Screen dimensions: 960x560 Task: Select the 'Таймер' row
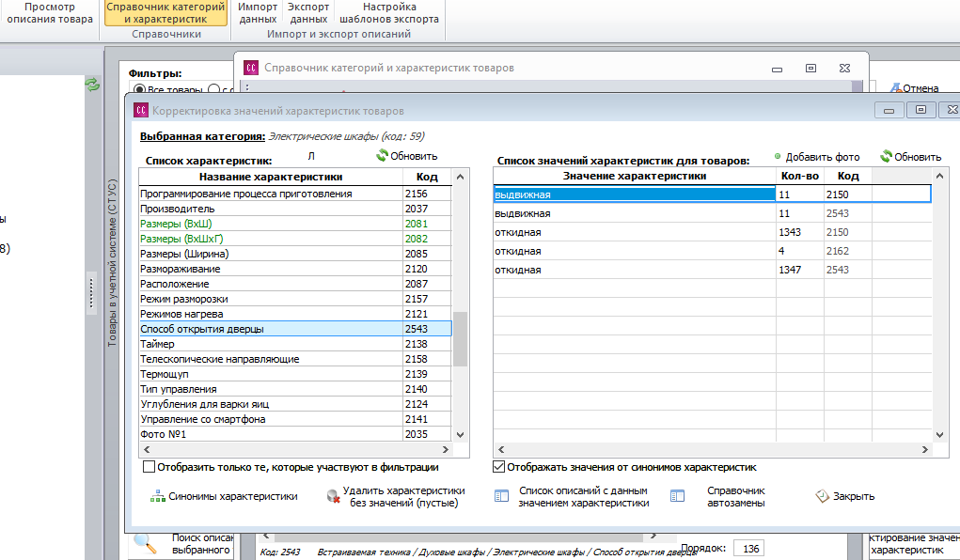(295, 344)
